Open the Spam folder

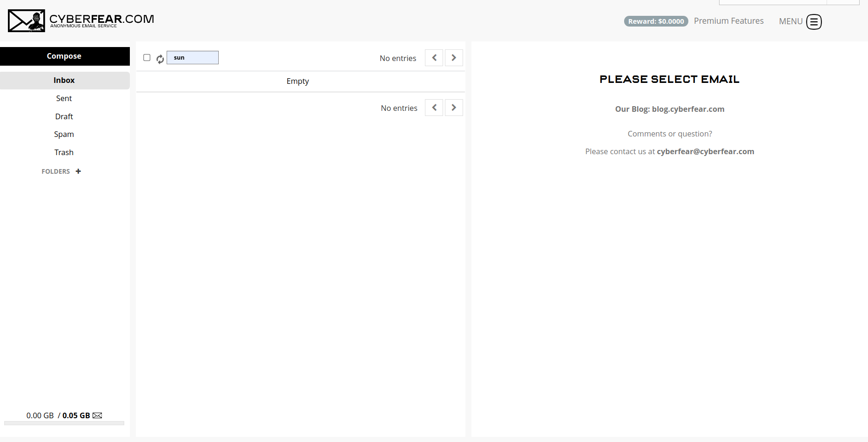(64, 134)
